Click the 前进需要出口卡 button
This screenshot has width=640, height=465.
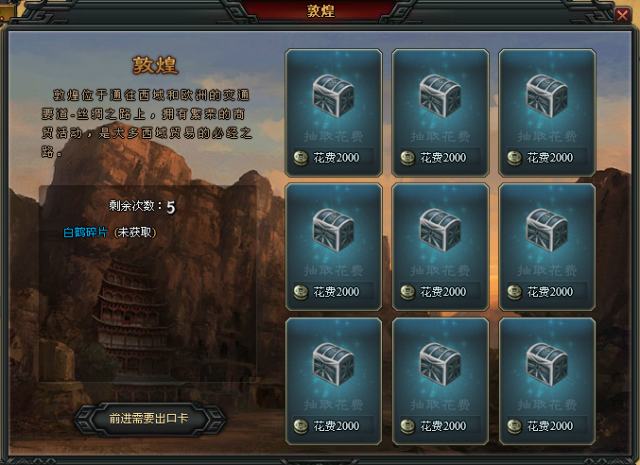[x=149, y=419]
